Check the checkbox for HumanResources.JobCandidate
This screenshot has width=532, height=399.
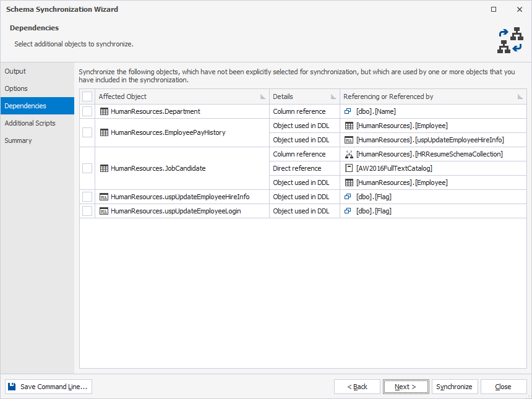click(x=87, y=168)
